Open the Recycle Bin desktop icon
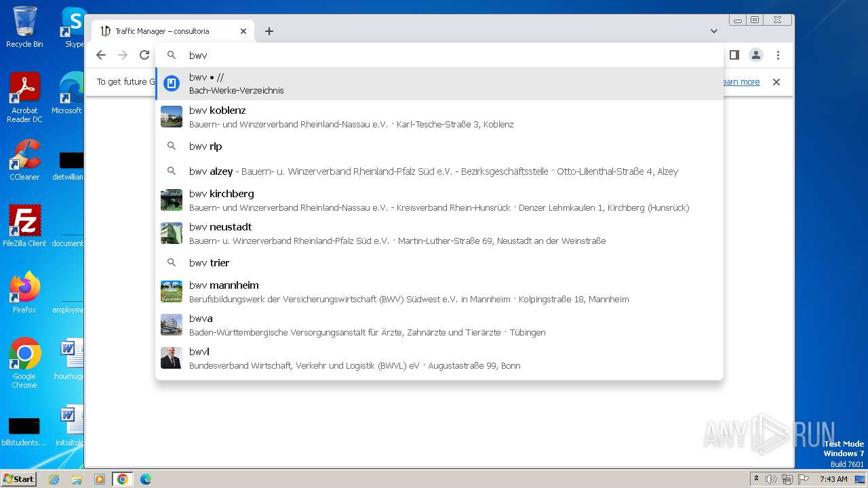The height and width of the screenshot is (488, 868). 24,27
